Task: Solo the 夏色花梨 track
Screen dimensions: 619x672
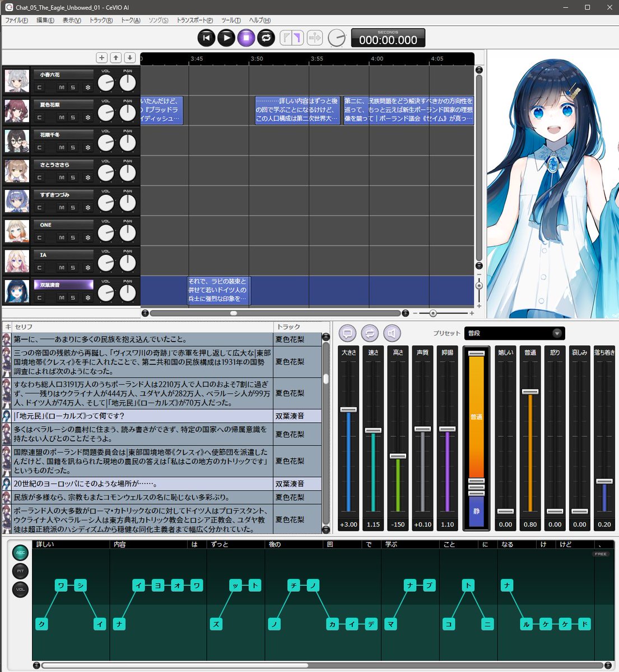Action: pos(73,118)
